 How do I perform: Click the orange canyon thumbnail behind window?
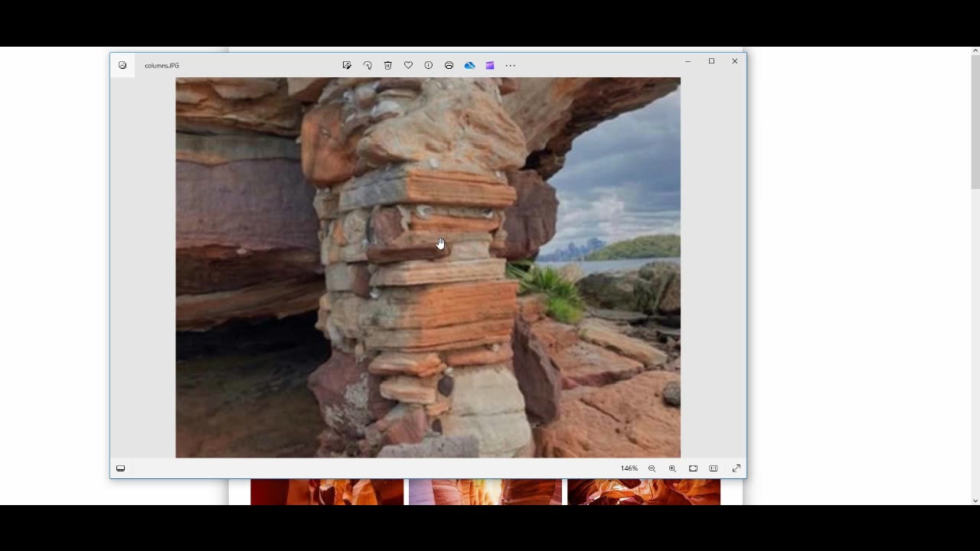click(327, 492)
